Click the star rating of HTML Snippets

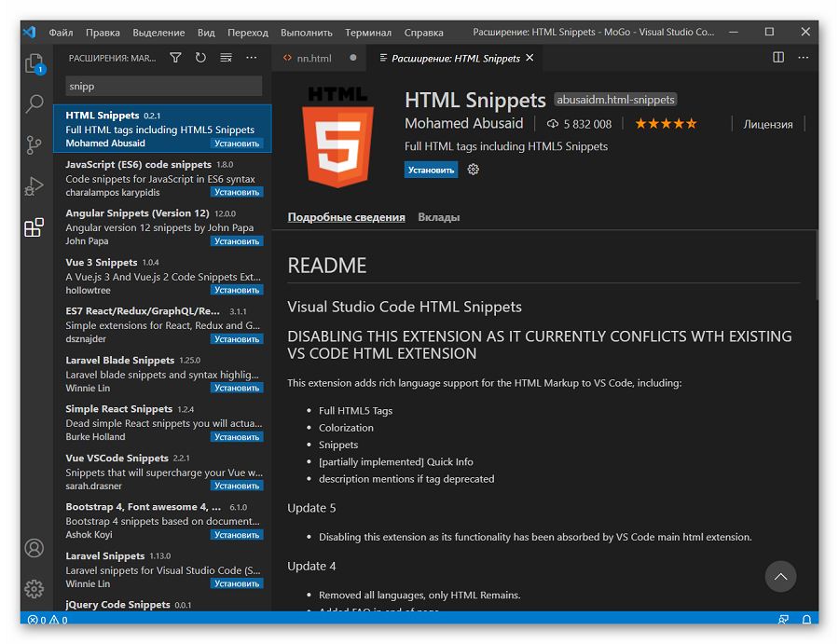666,124
